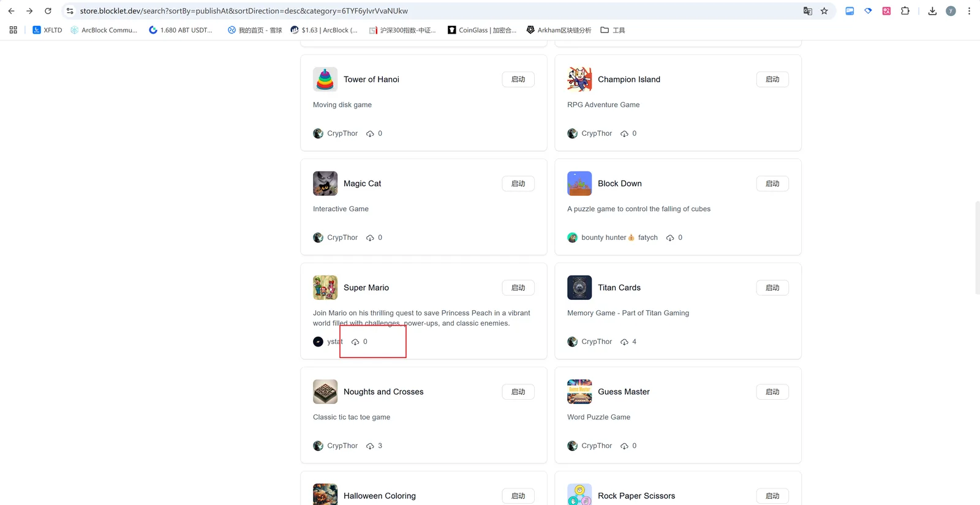Click the blue diamond extension icon in toolbar
Image resolution: width=980 pixels, height=505 pixels.
[x=868, y=11]
